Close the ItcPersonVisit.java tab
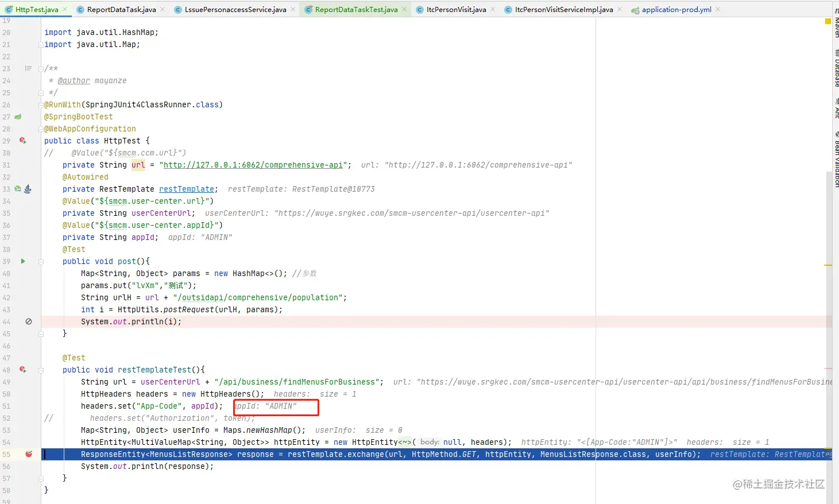Viewport: 839px width, 504px height. [493, 9]
